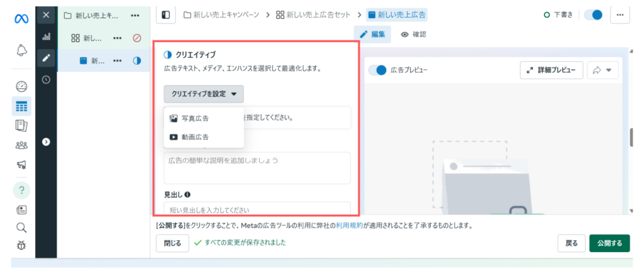Click the green help question mark icon

click(x=21, y=190)
